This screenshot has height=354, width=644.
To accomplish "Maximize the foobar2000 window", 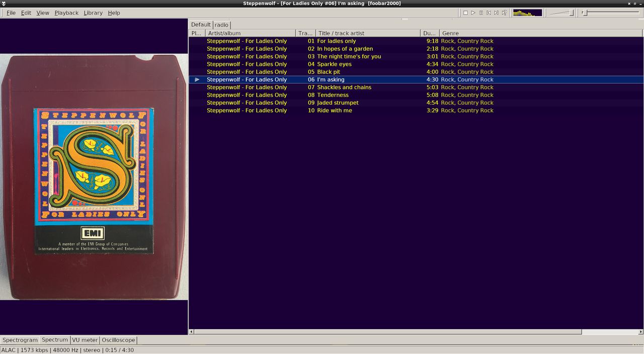I will pos(634,4).
